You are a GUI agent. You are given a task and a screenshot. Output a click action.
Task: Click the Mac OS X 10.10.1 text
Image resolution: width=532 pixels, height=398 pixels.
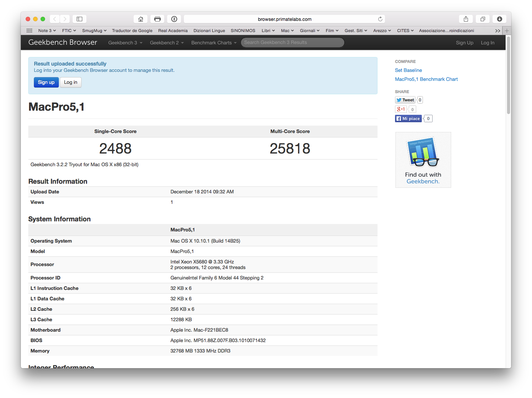205,241
